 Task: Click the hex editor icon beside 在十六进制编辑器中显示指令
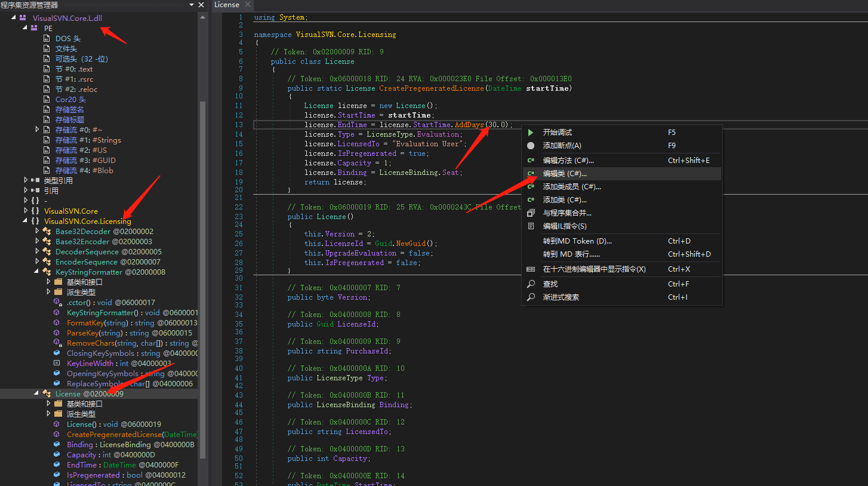click(531, 269)
